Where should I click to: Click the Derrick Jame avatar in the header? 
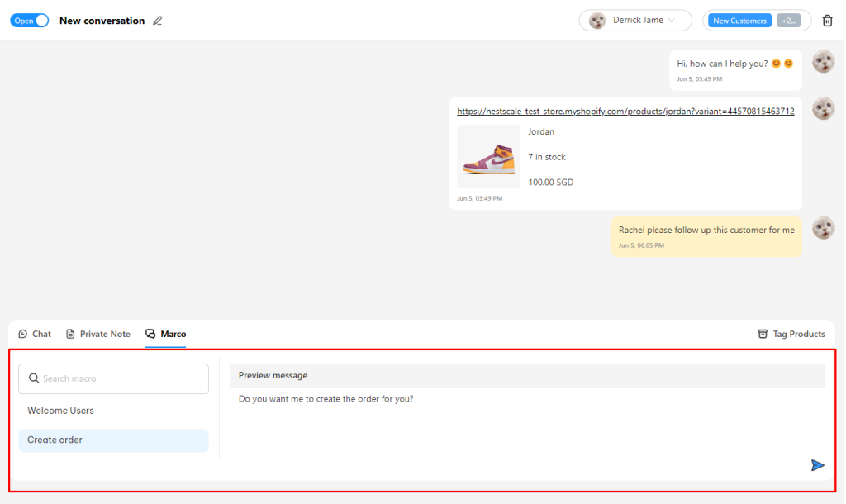(596, 21)
